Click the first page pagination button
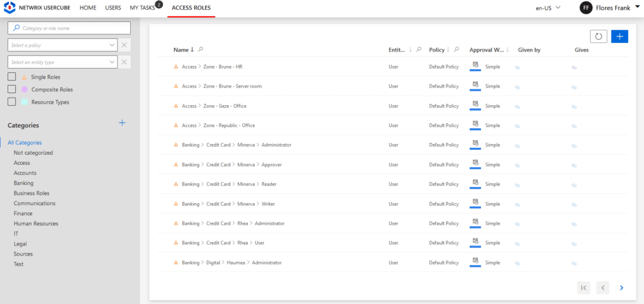Screen dimensions: 644x304 point(584,288)
